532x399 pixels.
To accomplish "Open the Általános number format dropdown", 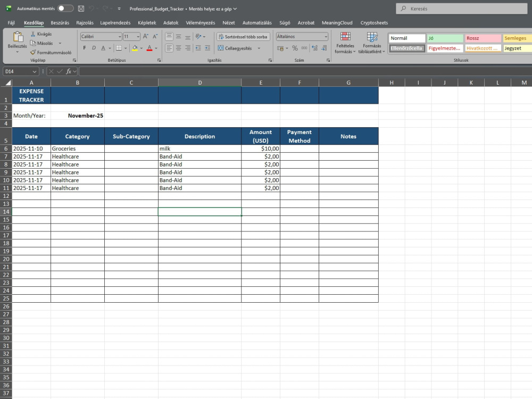I will (326, 36).
